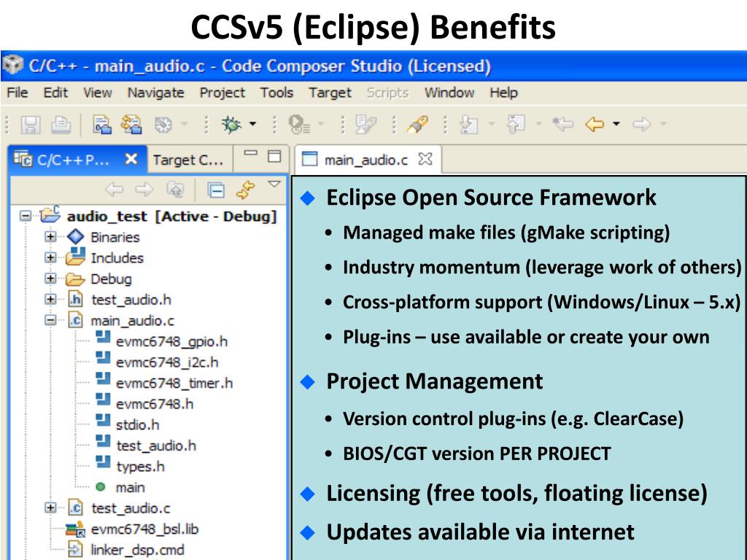The width and height of the screenshot is (747, 560).
Task: Select evmc6748.h in the tree
Action: coord(155,404)
